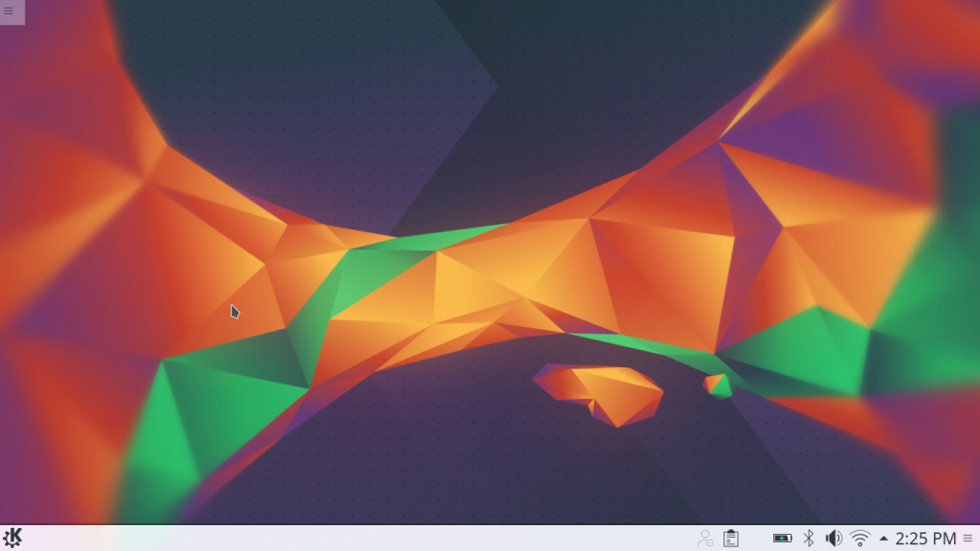Open the clipboard tray icon
Screen dimensions: 980x551
point(730,538)
